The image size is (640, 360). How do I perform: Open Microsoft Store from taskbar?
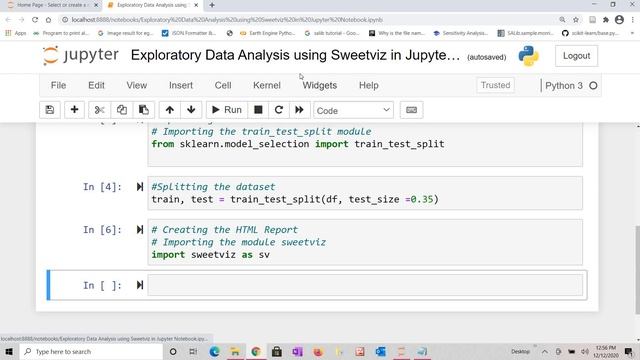click(x=277, y=351)
